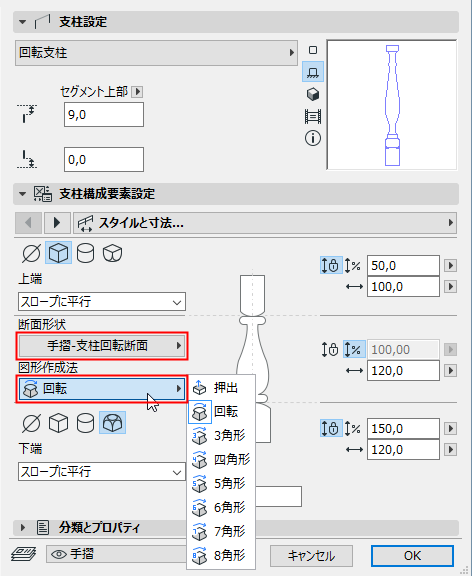Select bottom-end box shape icon

coord(58,423)
